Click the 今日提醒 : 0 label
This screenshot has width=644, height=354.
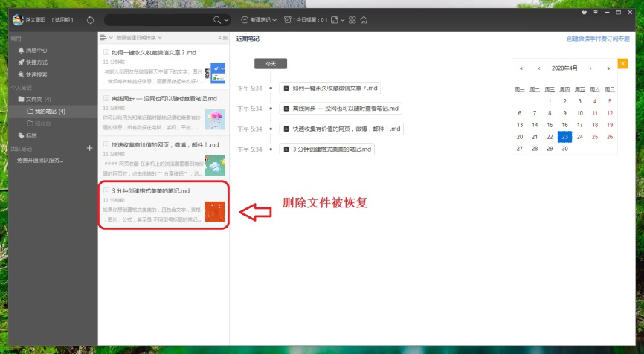pyautogui.click(x=311, y=20)
